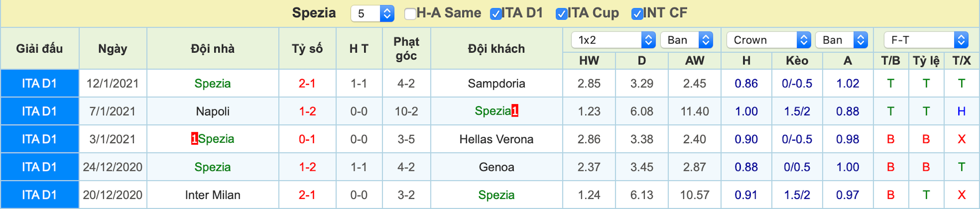
Task: Open the 1x2 odds type dropdown
Action: tap(613, 40)
